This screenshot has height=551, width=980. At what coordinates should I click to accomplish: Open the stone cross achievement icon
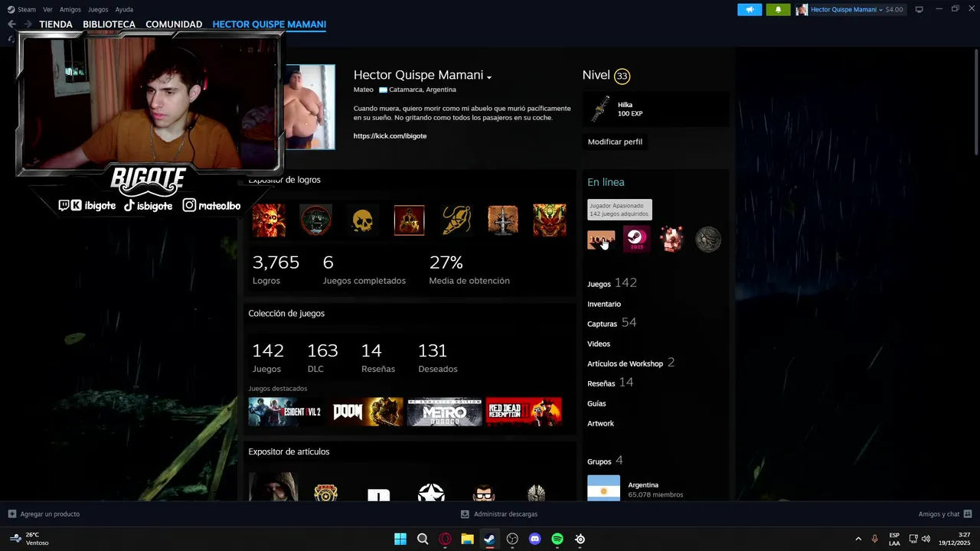tap(503, 220)
